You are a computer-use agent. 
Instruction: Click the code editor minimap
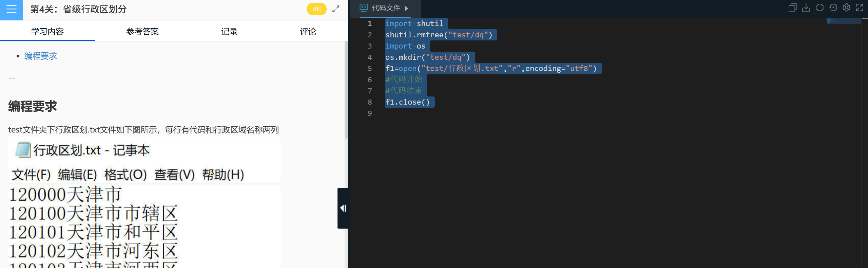pos(844,21)
